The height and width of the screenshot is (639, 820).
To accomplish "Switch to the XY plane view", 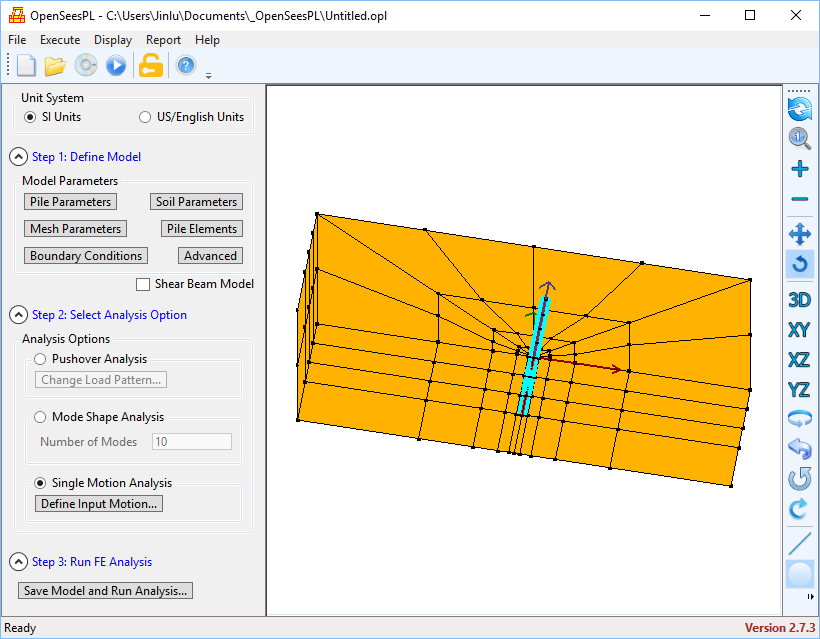I will point(799,329).
